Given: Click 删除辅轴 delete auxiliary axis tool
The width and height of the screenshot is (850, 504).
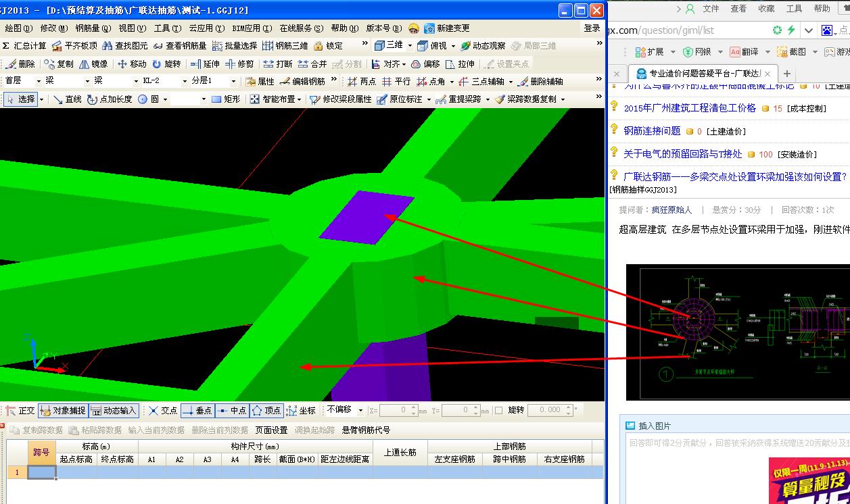Looking at the screenshot, I should (x=540, y=81).
